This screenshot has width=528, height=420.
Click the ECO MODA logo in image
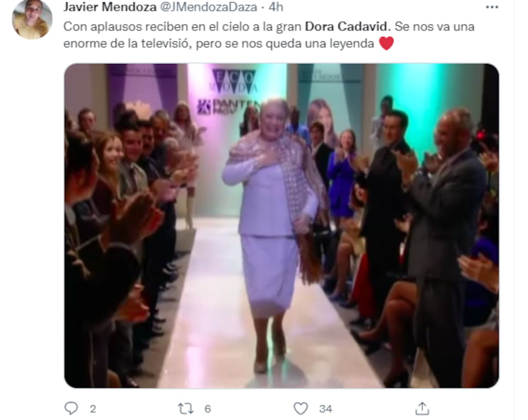tap(234, 81)
